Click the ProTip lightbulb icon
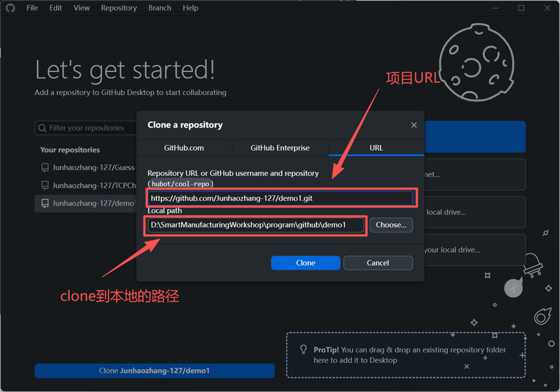 pos(303,349)
